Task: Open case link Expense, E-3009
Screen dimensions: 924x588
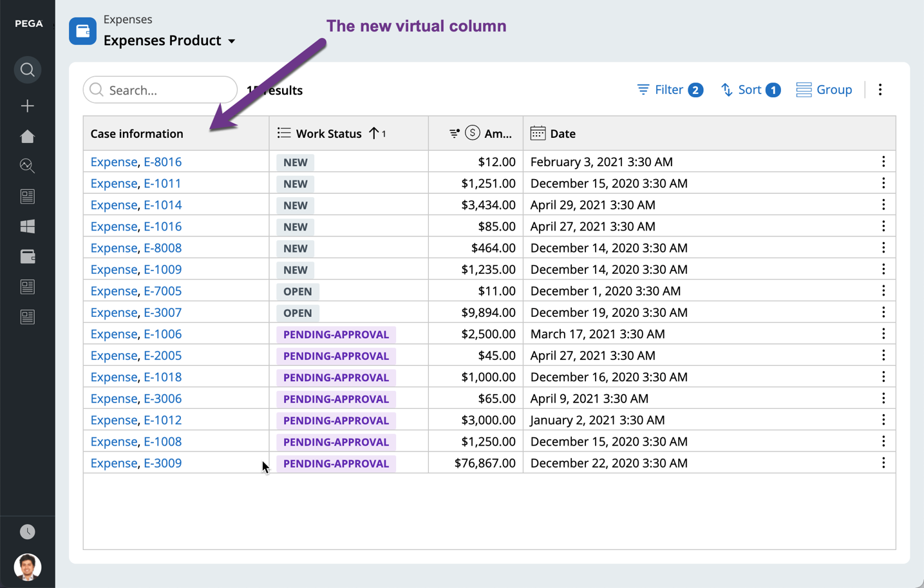Action: click(136, 463)
